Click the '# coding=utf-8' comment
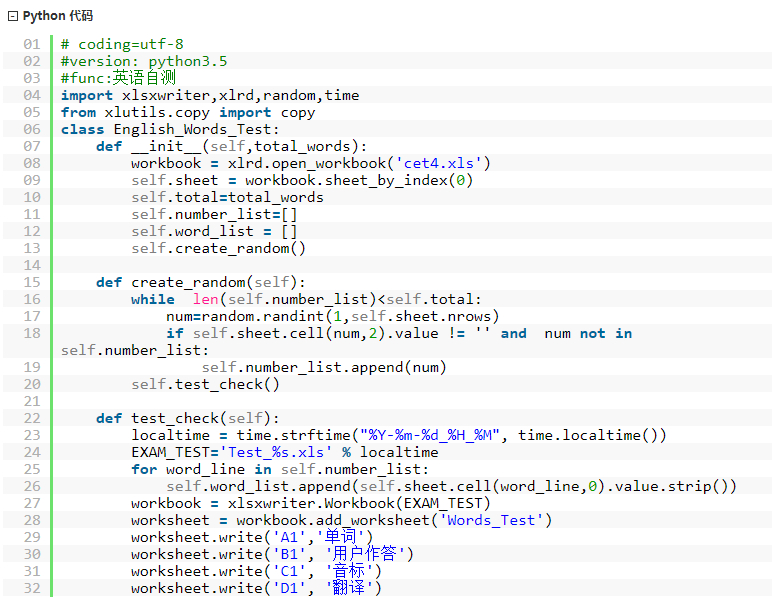Screen dimensions: 772x597 pyautogui.click(x=122, y=44)
